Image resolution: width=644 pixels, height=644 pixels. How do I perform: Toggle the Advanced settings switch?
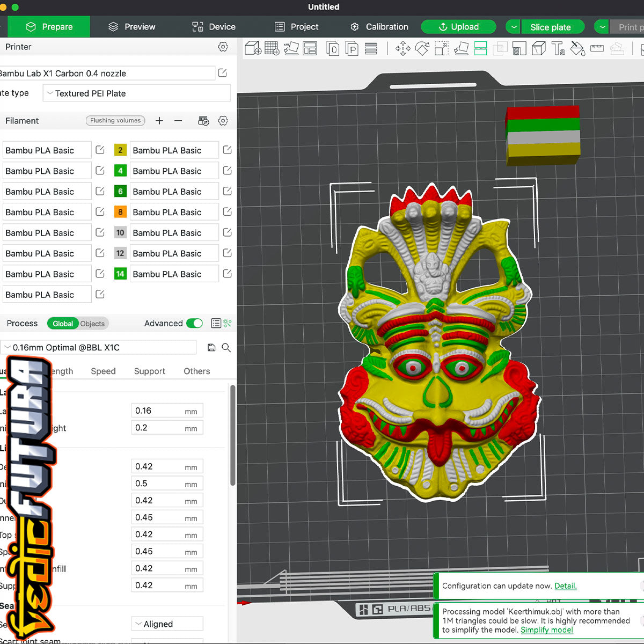pos(194,323)
